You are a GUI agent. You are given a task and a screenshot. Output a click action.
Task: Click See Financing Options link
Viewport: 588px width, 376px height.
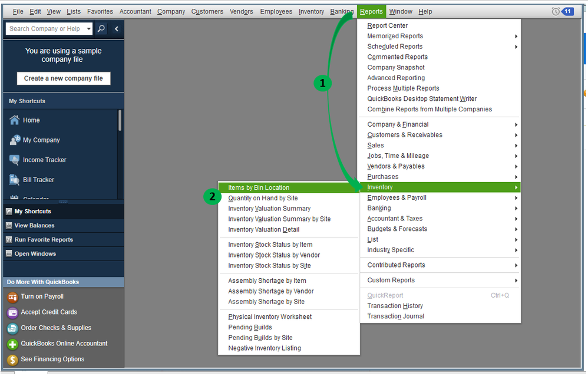[x=52, y=359]
